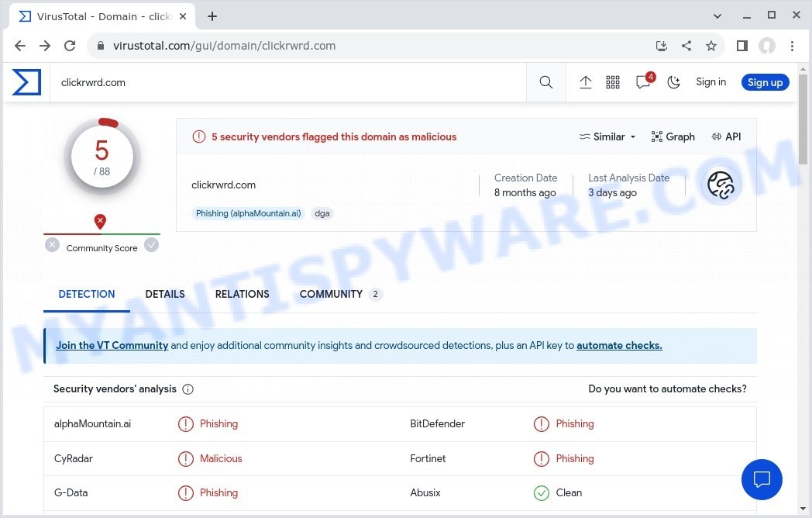The image size is (812, 518).
Task: Click the domain globe-link icon
Action: coord(721,185)
